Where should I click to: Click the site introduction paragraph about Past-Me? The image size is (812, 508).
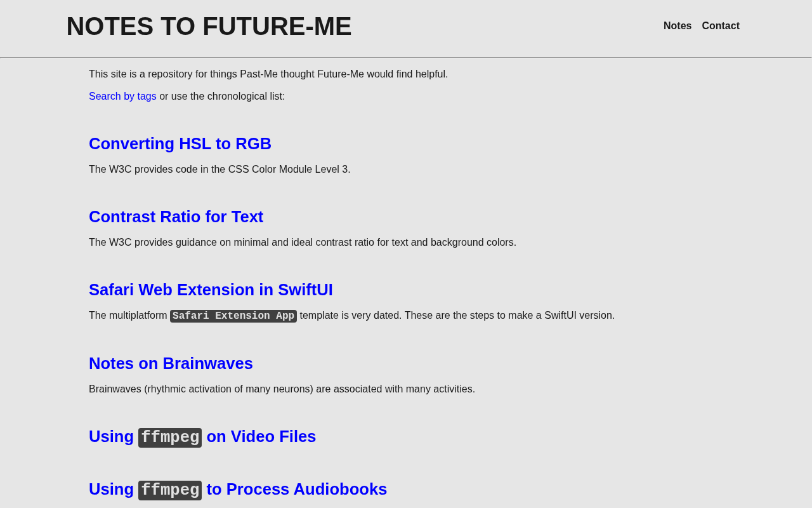pyautogui.click(x=268, y=74)
